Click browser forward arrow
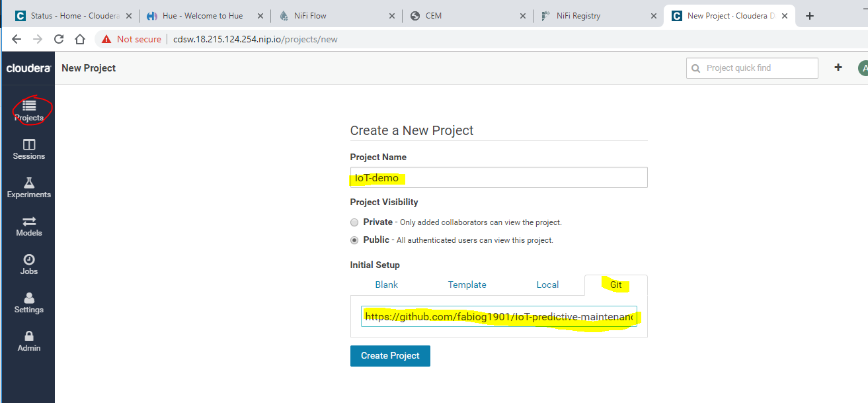The width and height of the screenshot is (868, 403). point(38,39)
